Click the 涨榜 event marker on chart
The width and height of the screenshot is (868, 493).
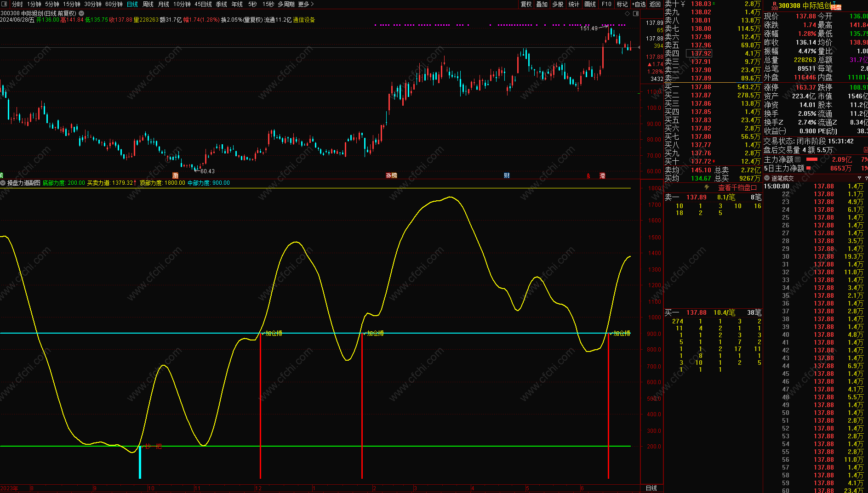pos(391,176)
